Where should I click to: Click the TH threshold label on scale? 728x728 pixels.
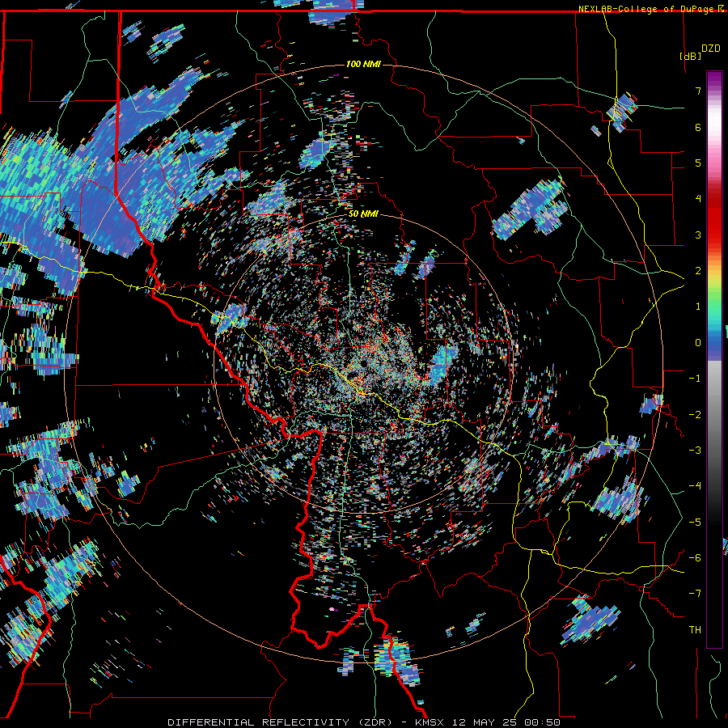[695, 630]
